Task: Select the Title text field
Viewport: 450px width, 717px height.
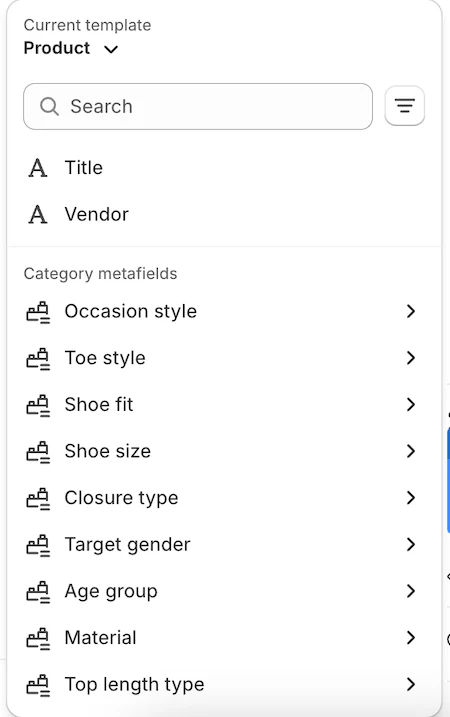Action: [84, 167]
